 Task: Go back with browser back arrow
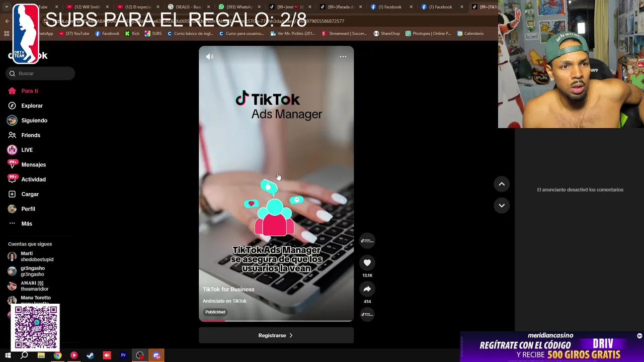tap(7, 21)
